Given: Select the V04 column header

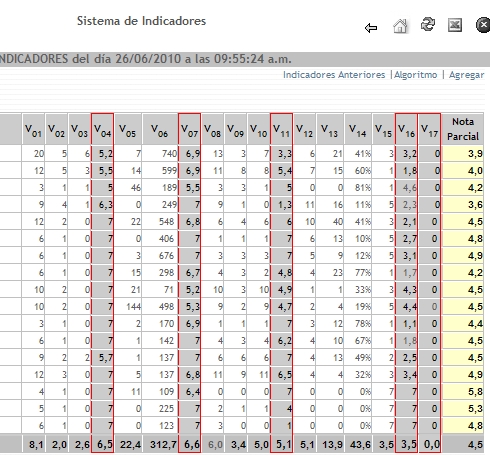Looking at the screenshot, I should 102,129.
